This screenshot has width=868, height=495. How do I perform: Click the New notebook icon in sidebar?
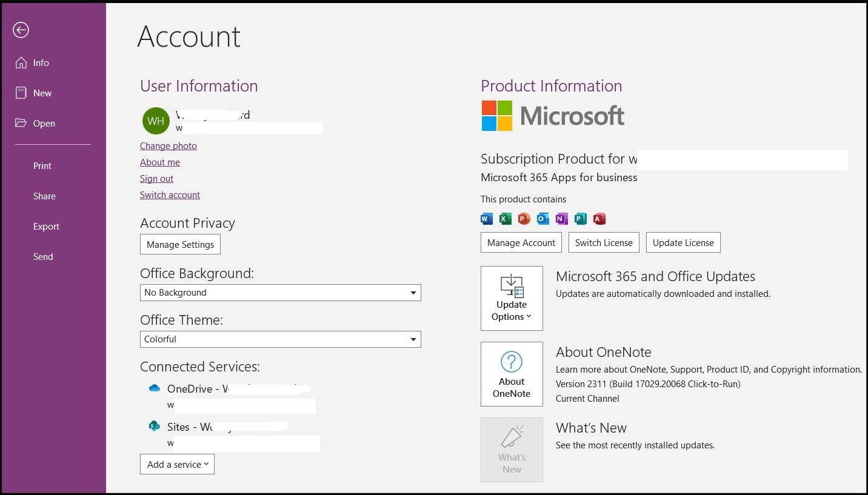21,93
